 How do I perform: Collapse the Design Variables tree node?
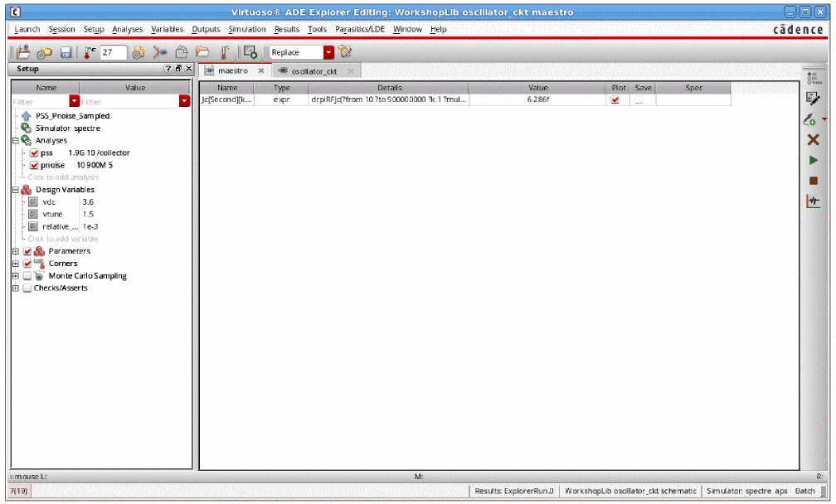(x=16, y=190)
